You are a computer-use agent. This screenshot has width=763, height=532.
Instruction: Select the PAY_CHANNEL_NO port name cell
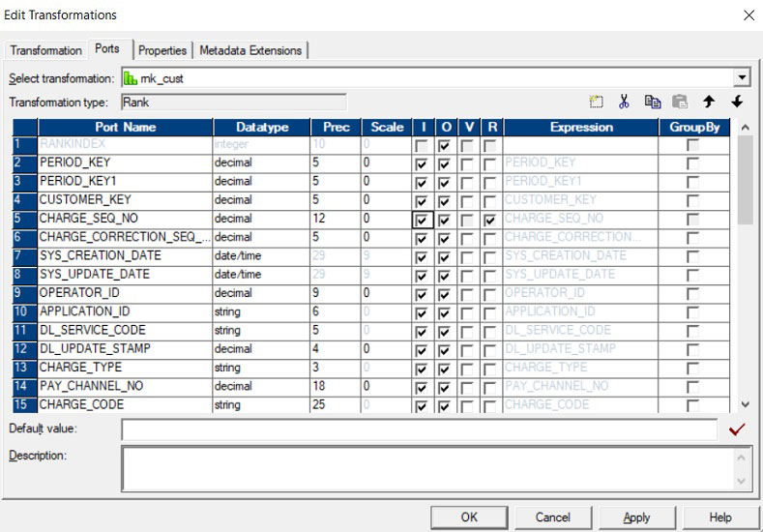pos(125,386)
